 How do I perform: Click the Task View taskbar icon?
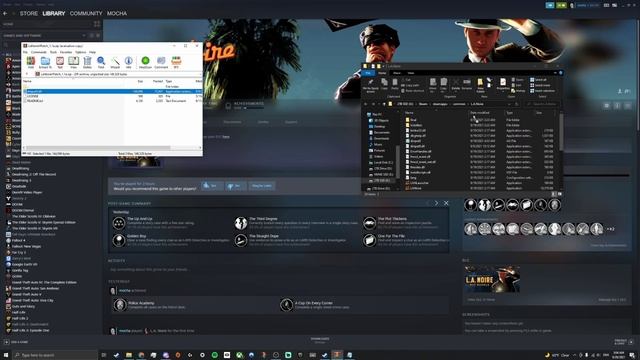(x=104, y=355)
